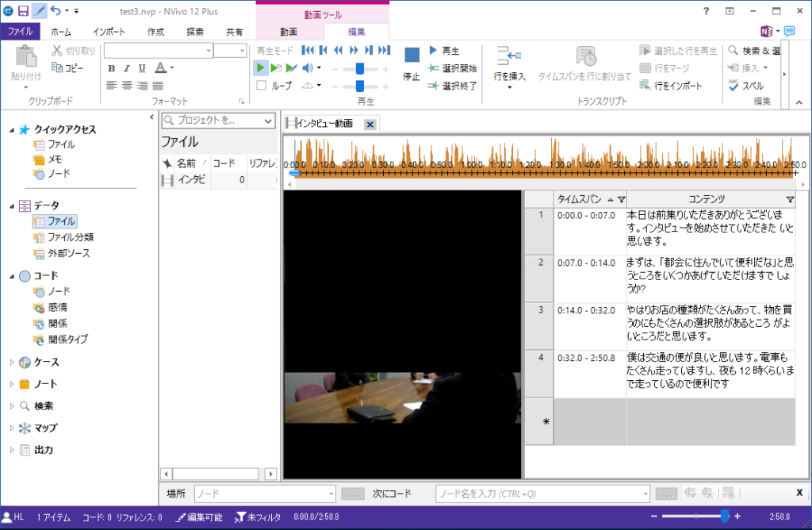Click Finish Selection (選択終了) icon
This screenshot has width=812, height=530.
[434, 86]
